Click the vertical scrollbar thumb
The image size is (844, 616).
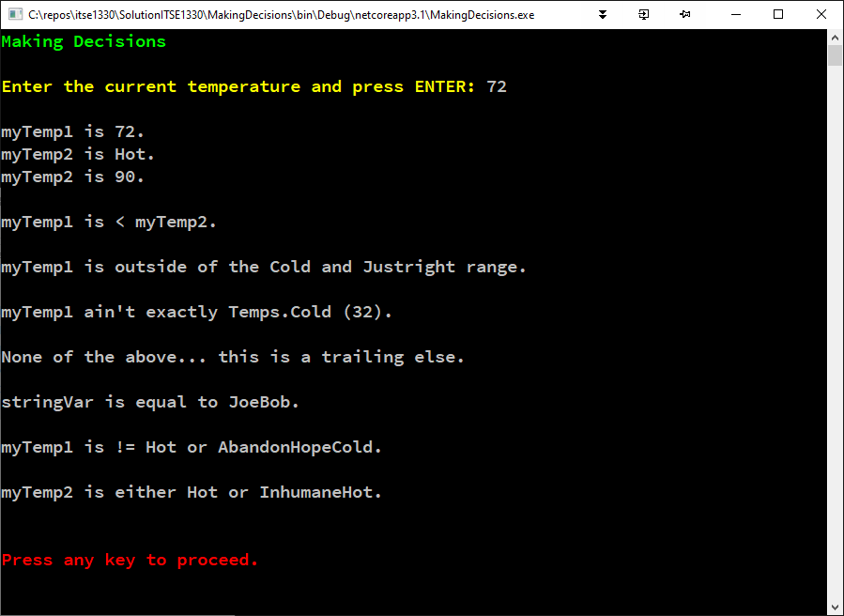point(835,55)
